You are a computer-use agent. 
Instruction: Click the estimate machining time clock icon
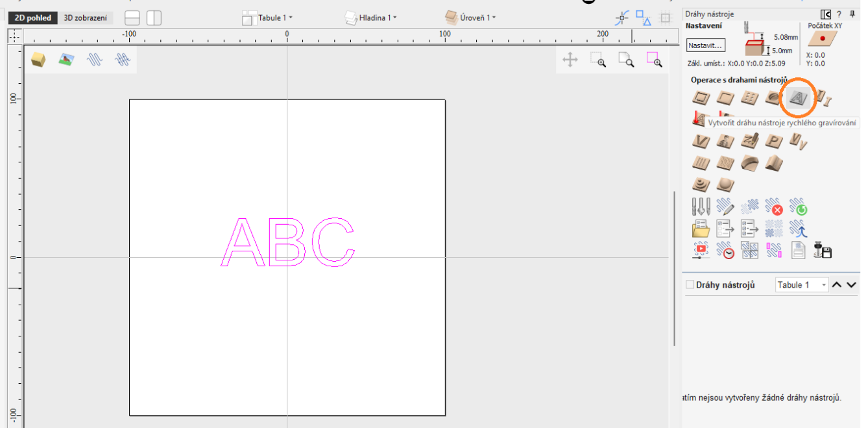click(725, 250)
